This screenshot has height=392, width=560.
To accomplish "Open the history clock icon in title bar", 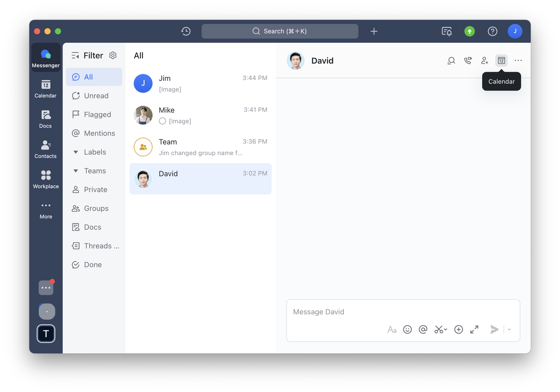I will click(186, 31).
